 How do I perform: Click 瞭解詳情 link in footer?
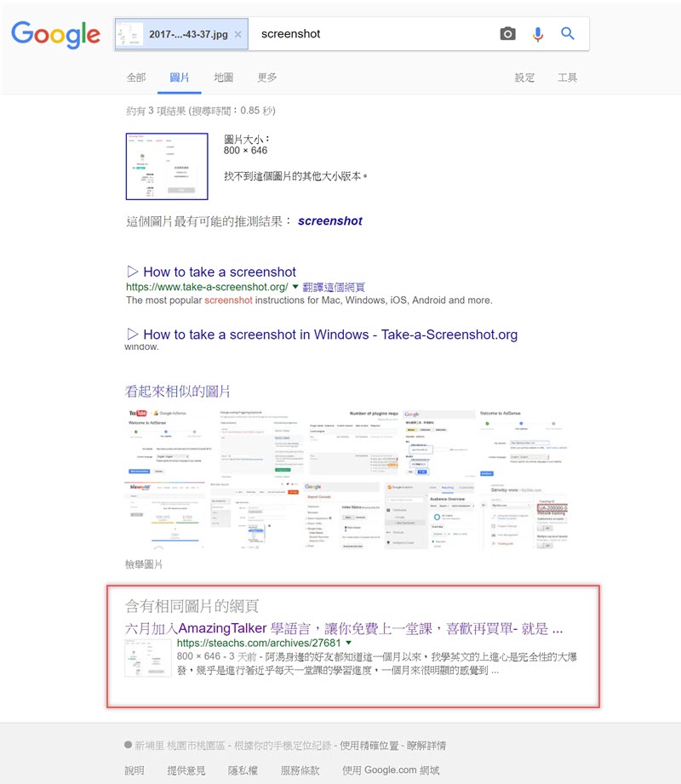click(x=426, y=746)
